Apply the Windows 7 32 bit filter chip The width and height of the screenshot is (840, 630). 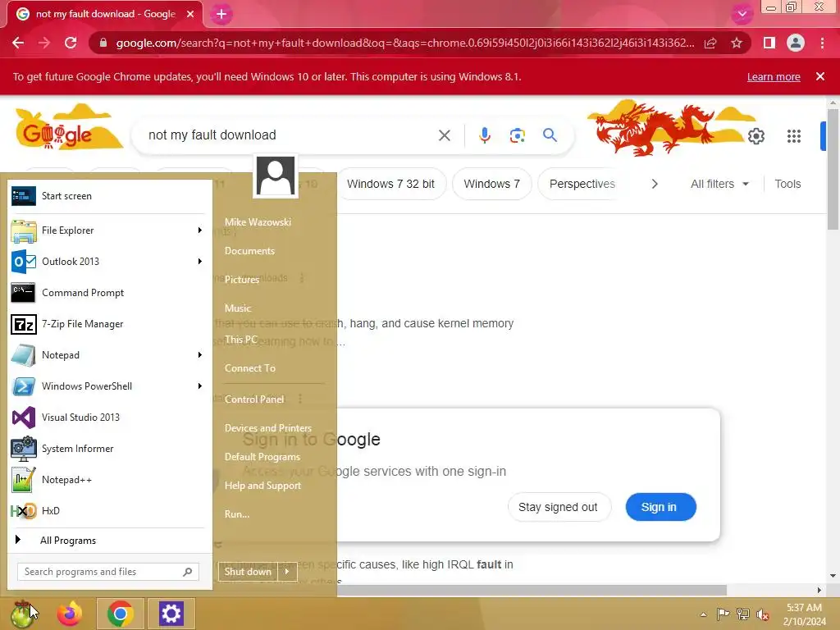click(390, 185)
